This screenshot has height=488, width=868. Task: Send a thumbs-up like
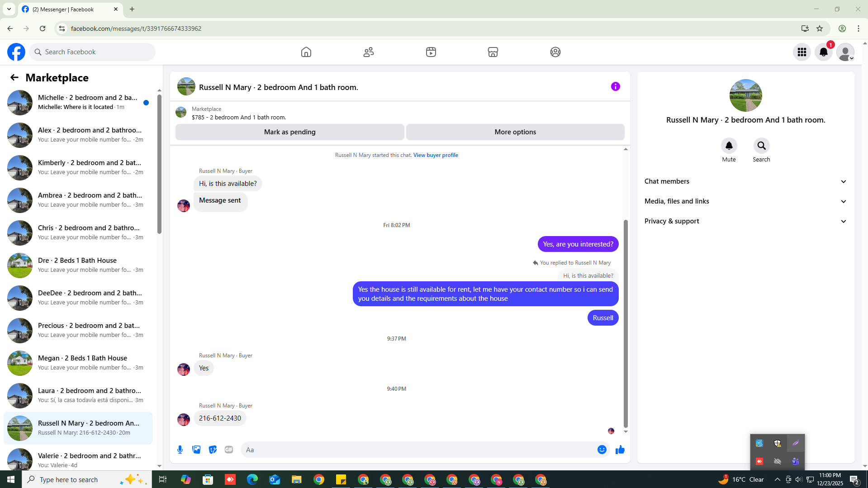click(620, 450)
